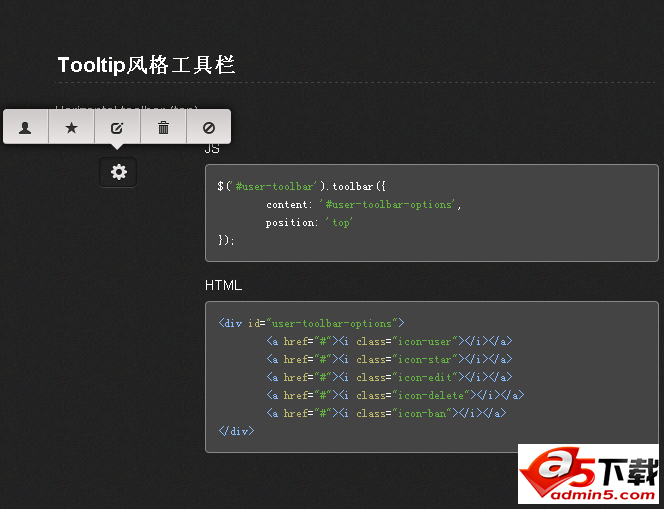This screenshot has width=664, height=509.
Task: Click the HTML line with class "icon-edit"
Action: (389, 377)
